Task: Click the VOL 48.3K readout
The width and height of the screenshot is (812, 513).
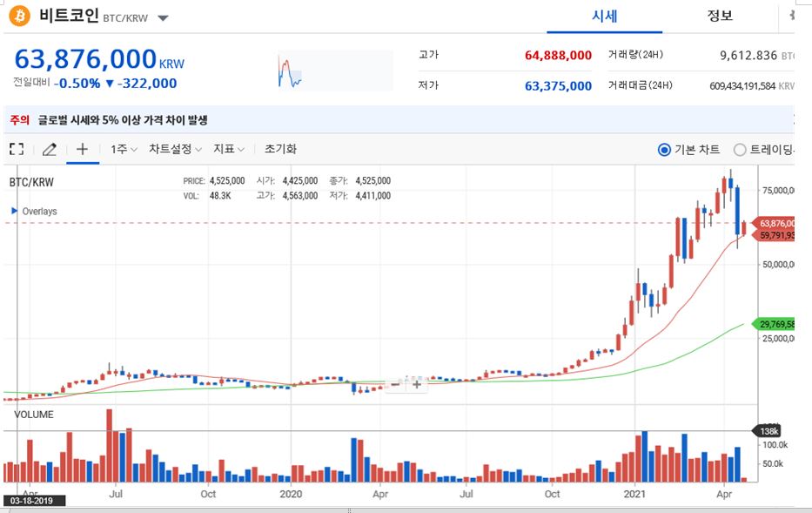Action: pyautogui.click(x=207, y=196)
